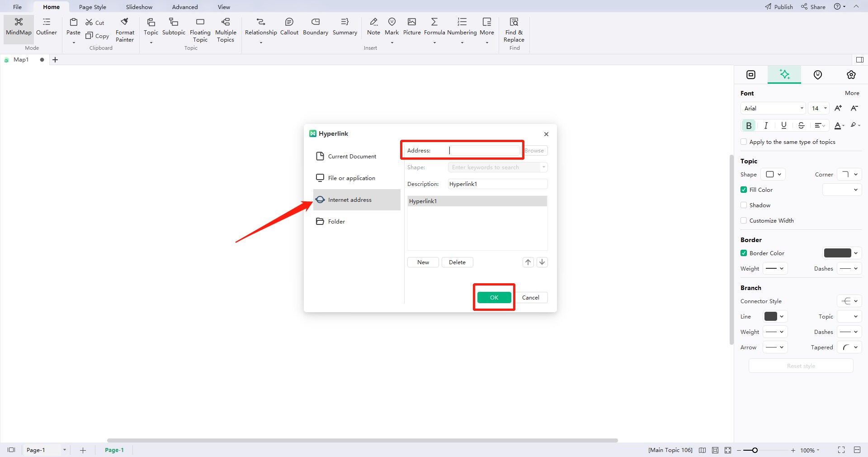Viewport: 868px width, 457px height.
Task: Apply strikethrough formatting
Action: [801, 125]
